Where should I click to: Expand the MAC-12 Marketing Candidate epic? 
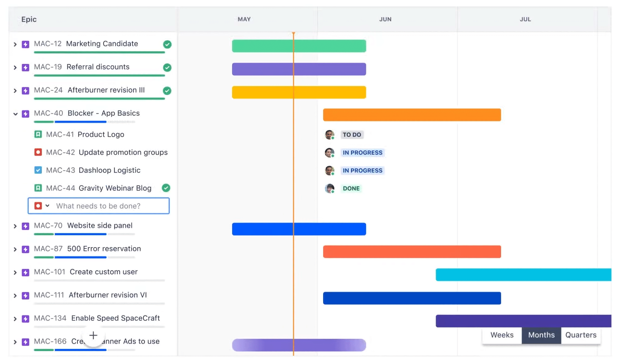[15, 44]
